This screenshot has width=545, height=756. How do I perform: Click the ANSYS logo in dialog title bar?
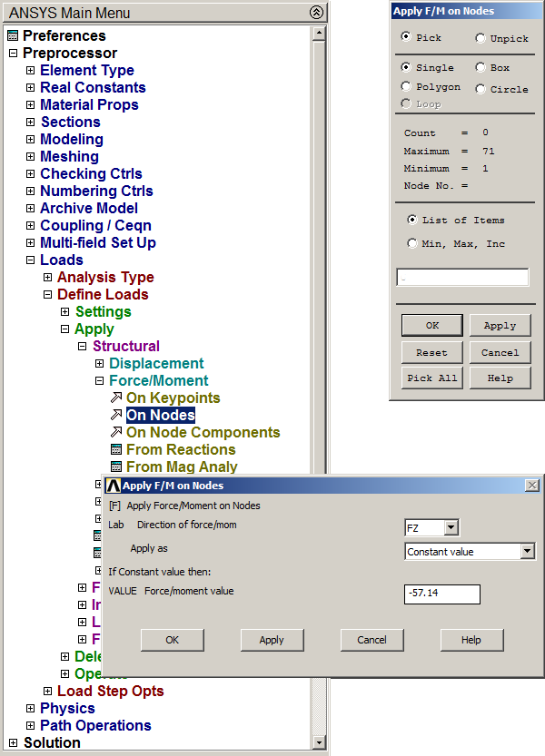tap(114, 486)
